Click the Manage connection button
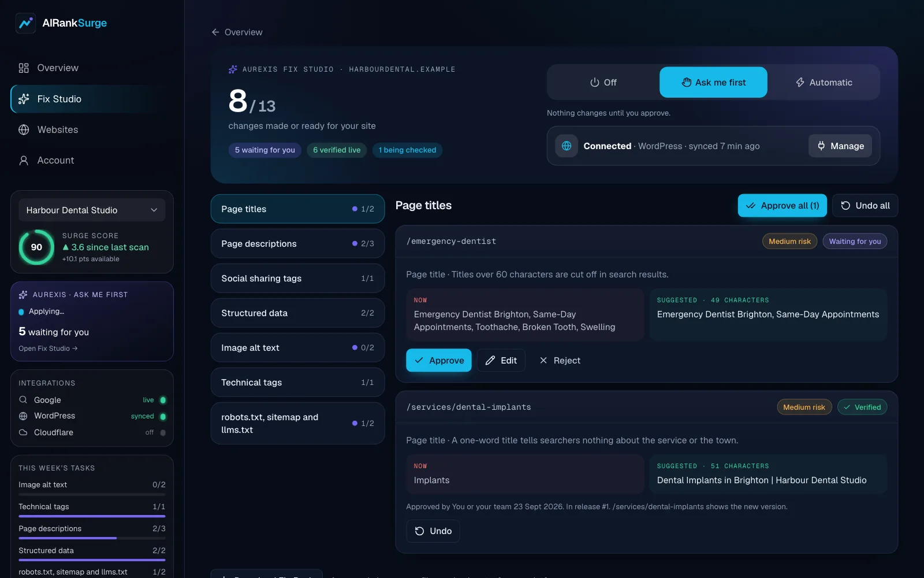The width and height of the screenshot is (924, 578). click(x=840, y=146)
